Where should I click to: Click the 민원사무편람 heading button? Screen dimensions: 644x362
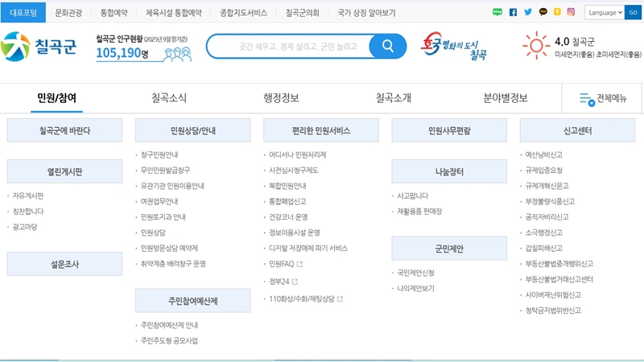449,130
